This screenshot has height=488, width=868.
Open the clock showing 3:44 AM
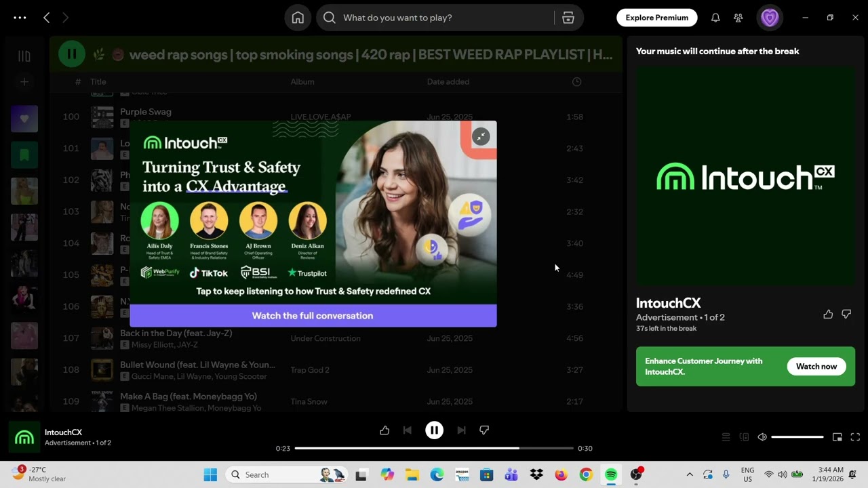click(x=831, y=474)
